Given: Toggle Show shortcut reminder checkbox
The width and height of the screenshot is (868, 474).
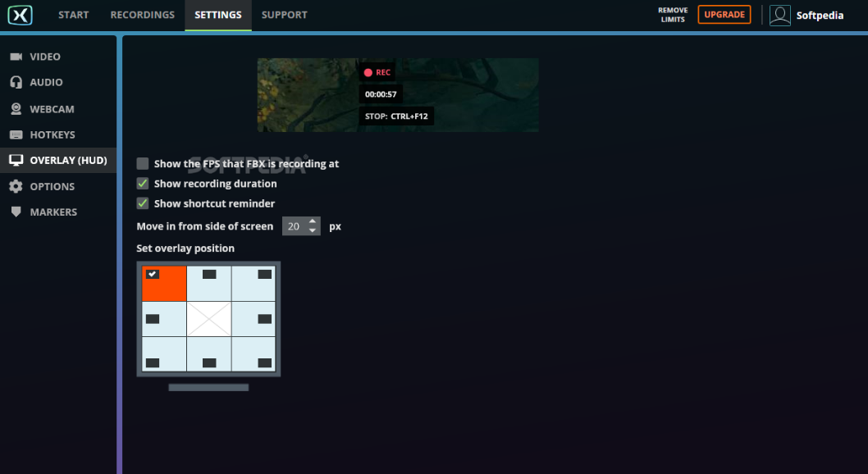Looking at the screenshot, I should click(143, 203).
